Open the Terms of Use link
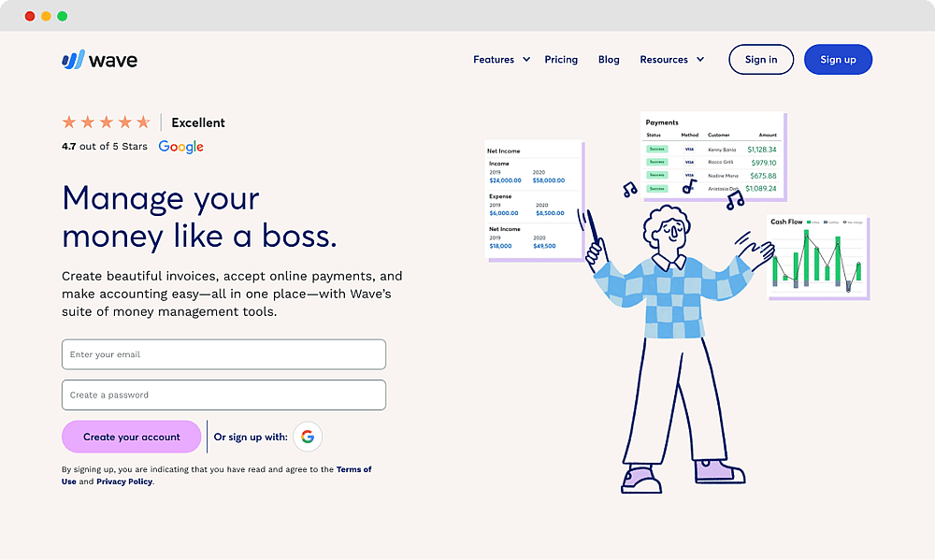Image resolution: width=935 pixels, height=560 pixels. point(216,475)
